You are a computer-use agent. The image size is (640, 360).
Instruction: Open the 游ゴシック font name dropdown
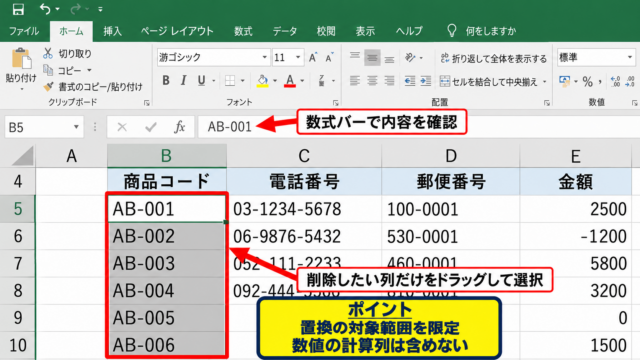tap(264, 58)
